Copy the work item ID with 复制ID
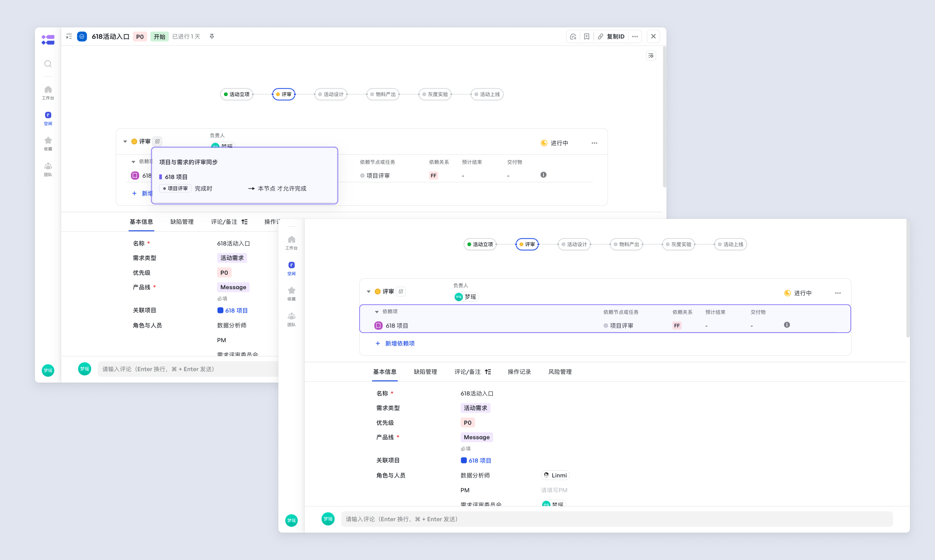 [611, 37]
